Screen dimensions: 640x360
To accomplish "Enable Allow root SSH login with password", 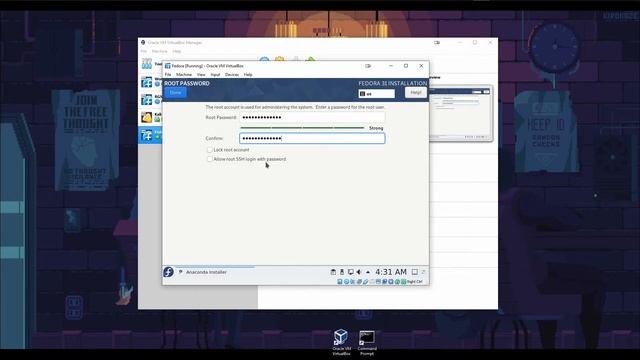I will point(210,159).
